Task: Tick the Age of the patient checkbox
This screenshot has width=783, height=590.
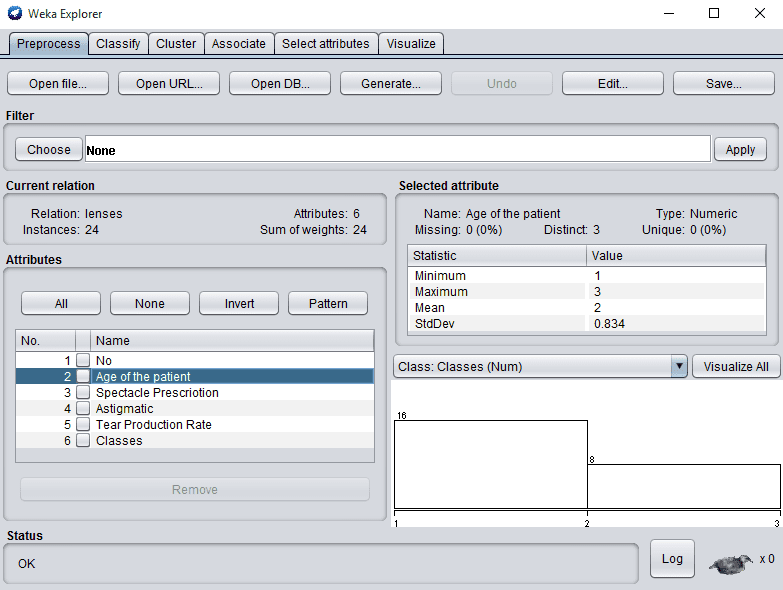Action: [x=83, y=376]
